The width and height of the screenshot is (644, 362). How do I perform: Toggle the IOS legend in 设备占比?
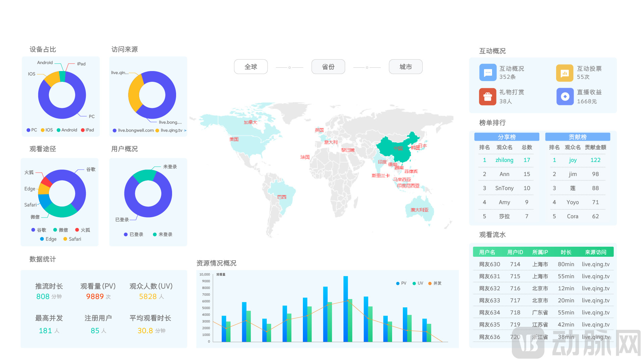pyautogui.click(x=47, y=130)
